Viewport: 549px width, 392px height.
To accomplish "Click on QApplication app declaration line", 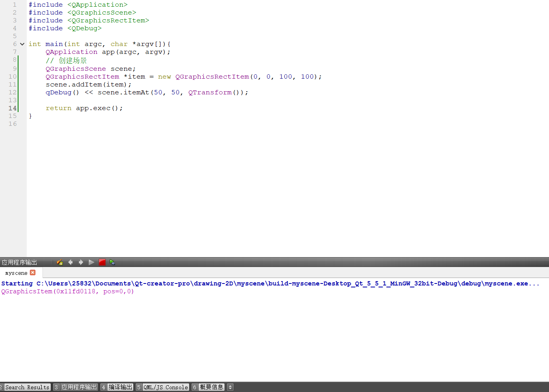I will tap(108, 52).
